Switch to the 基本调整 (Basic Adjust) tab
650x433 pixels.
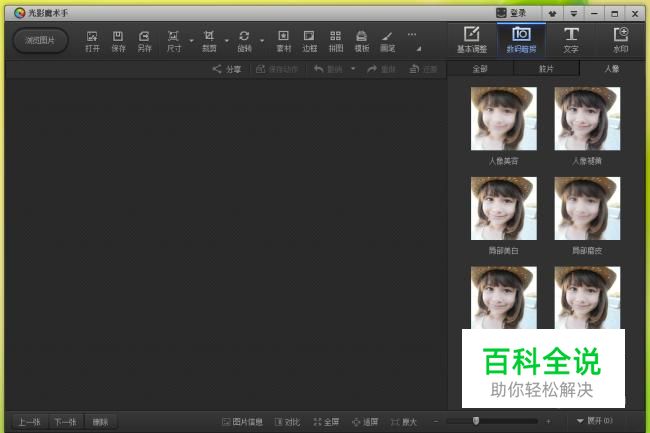pyautogui.click(x=472, y=39)
